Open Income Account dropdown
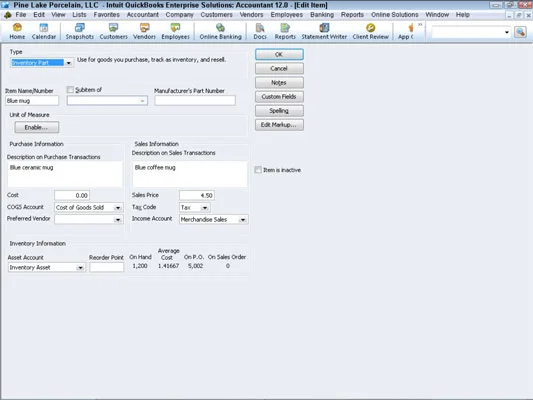This screenshot has height=400, width=533. point(243,220)
